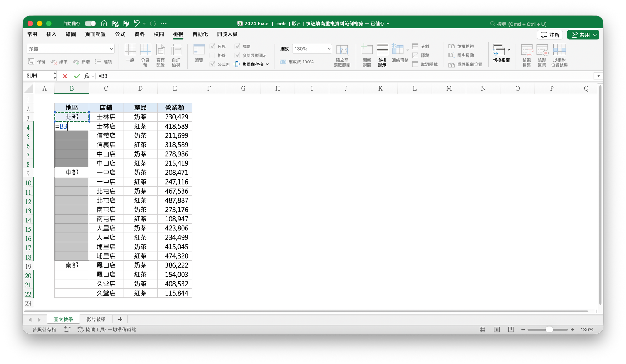Screen dimensions: 626x364
Task: Click the Share (共用) button
Action: [581, 35]
